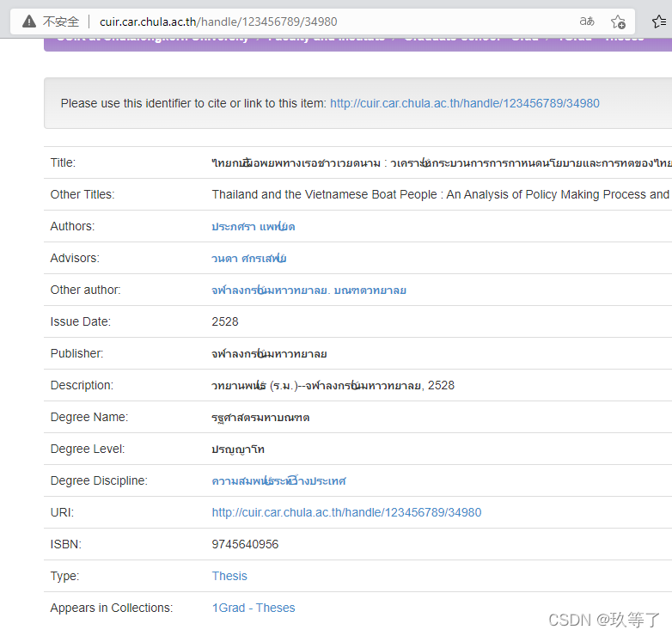
Task: Open the author link in Authors row
Action: tap(254, 226)
